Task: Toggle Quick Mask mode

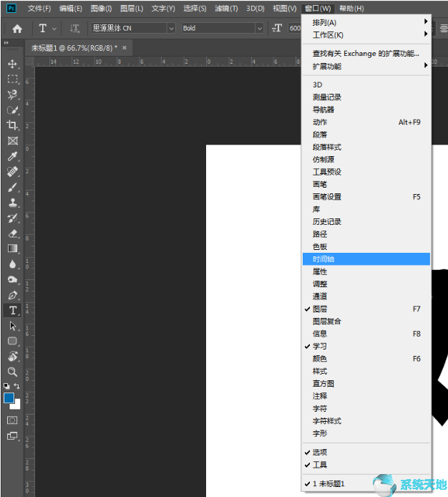Action: point(12,420)
